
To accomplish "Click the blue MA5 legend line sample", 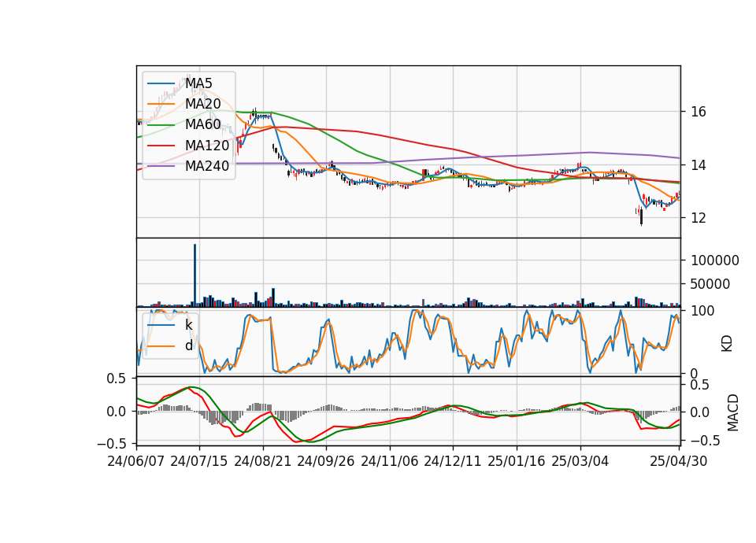I will tap(161, 83).
